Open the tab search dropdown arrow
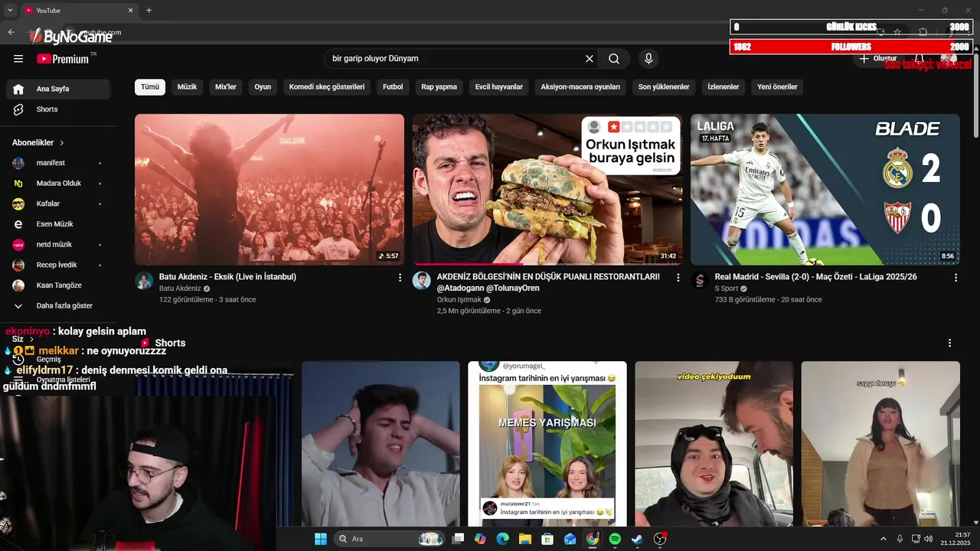This screenshot has height=551, width=980. pyautogui.click(x=10, y=10)
